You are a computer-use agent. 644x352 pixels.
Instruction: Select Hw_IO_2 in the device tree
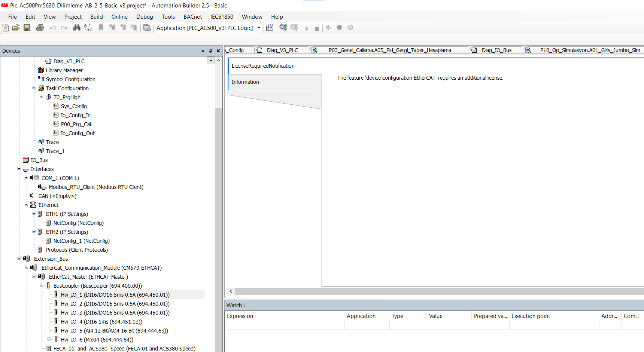coord(115,304)
